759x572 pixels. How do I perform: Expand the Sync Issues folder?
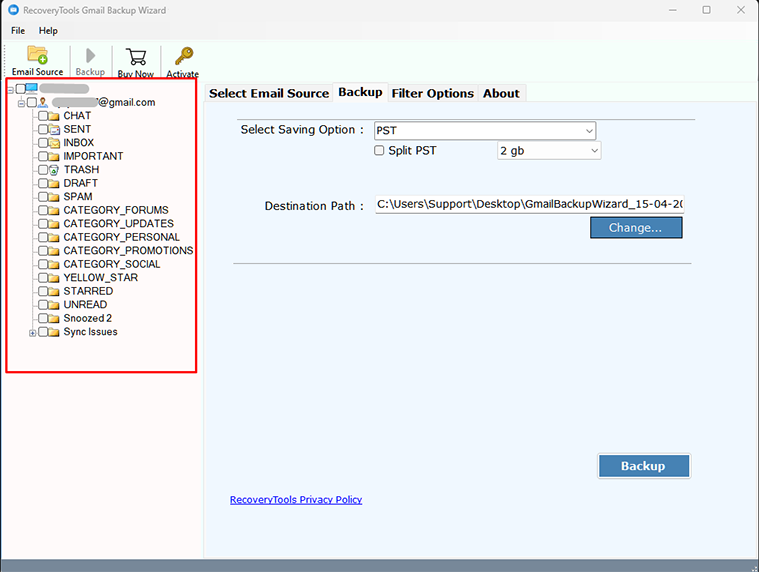[32, 333]
